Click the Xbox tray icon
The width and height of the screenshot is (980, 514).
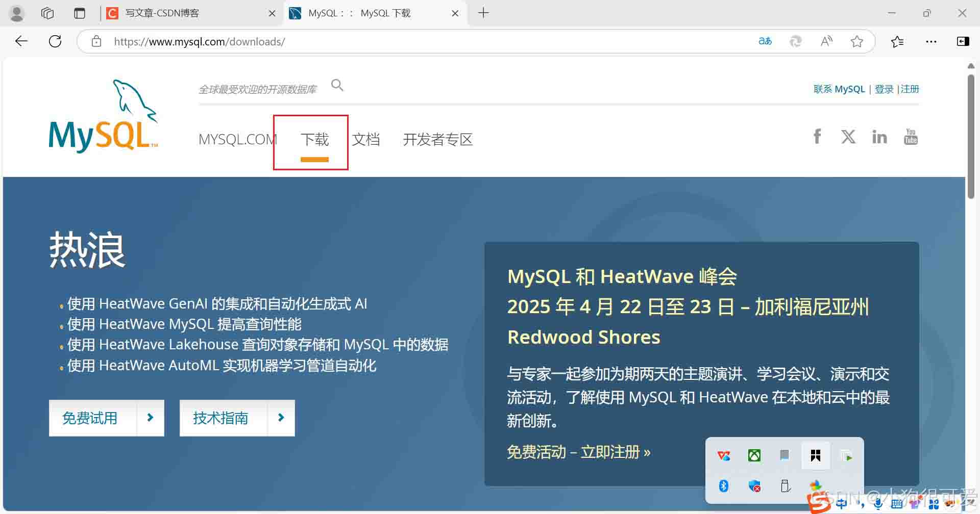pos(754,455)
